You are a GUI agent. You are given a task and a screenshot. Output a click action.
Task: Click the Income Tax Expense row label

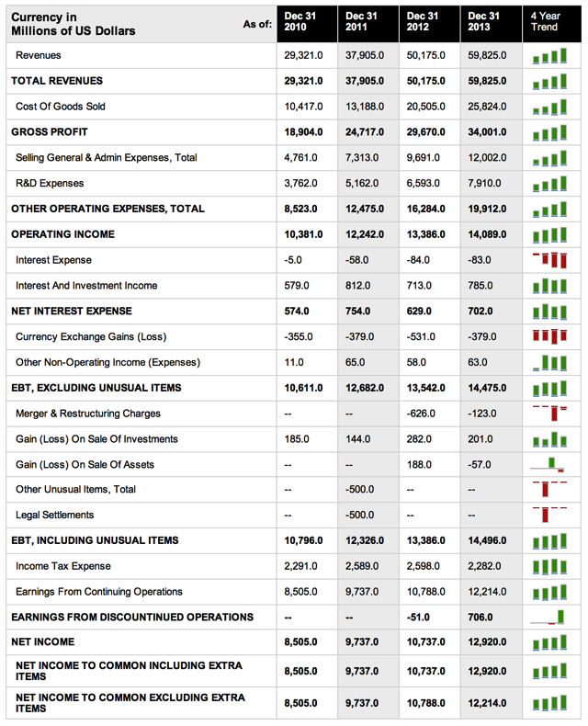pos(63,566)
